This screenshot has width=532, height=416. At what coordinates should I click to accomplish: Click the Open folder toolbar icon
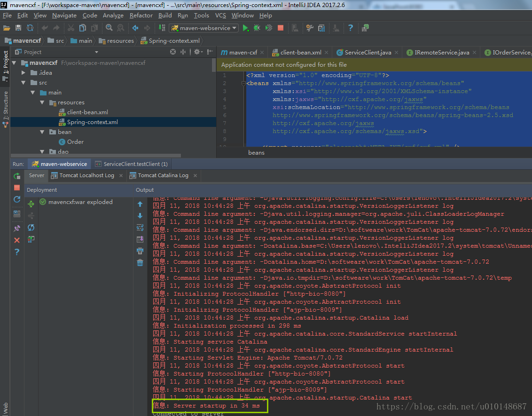(7, 28)
